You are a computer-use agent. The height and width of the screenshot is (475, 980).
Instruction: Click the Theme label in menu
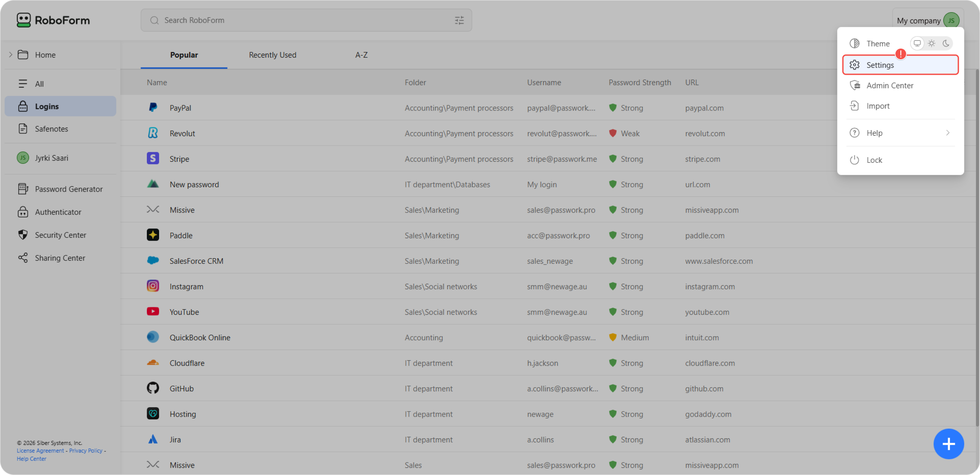(878, 43)
